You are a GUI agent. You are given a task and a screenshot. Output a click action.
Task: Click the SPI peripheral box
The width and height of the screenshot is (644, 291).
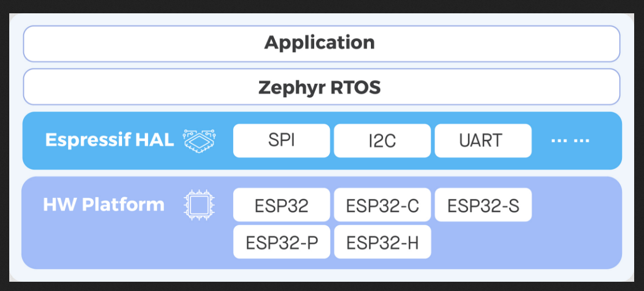point(281,141)
